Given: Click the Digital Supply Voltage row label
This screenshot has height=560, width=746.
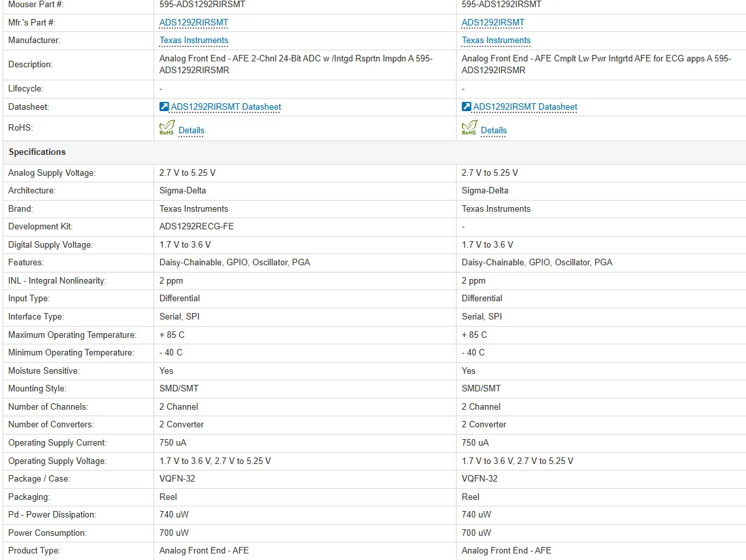Looking at the screenshot, I should (x=50, y=245).
